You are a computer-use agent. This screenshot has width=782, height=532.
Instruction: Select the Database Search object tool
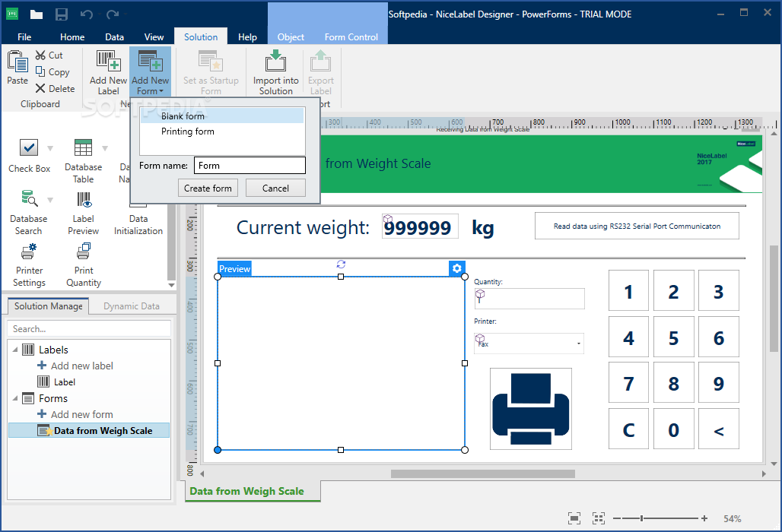pyautogui.click(x=28, y=213)
